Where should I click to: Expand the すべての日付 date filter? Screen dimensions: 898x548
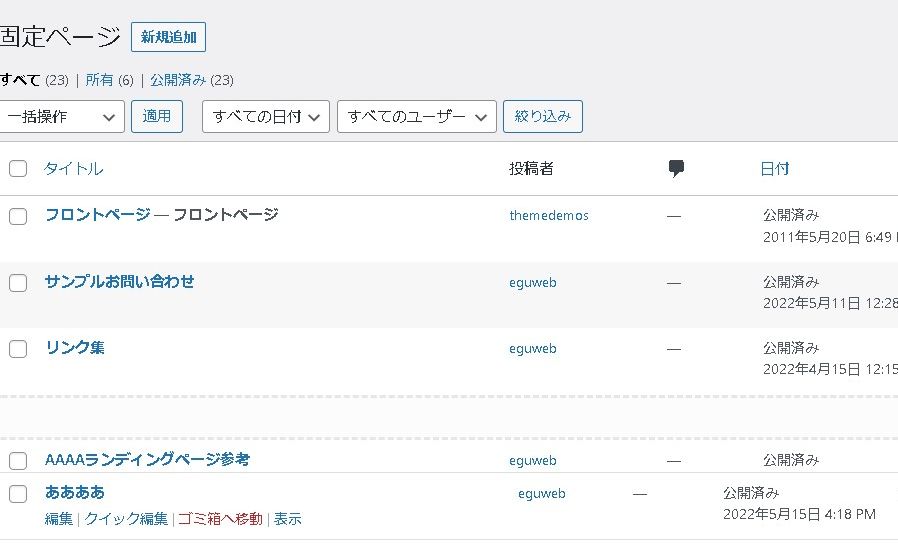266,117
